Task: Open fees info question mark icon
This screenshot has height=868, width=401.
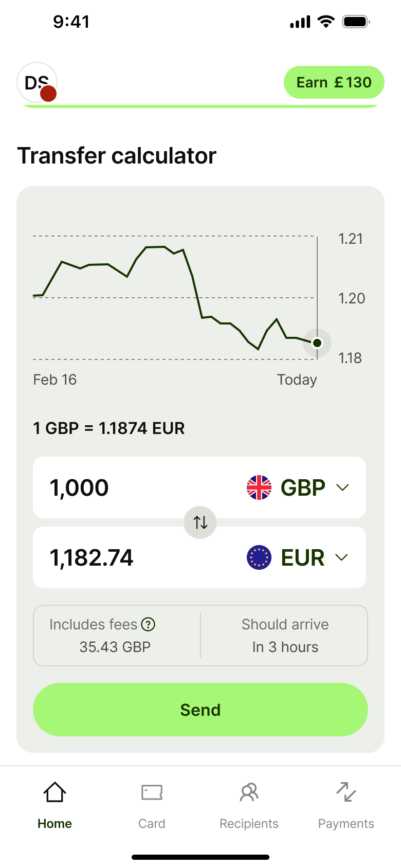Action: (148, 624)
